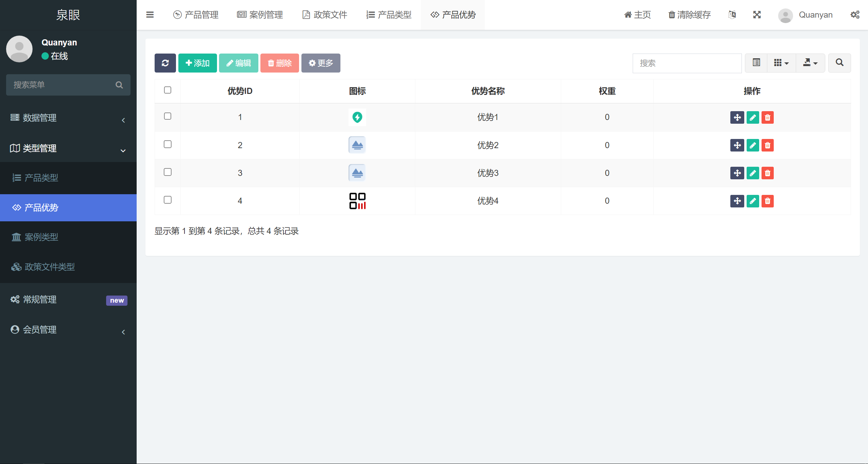This screenshot has width=868, height=464.
Task: Edit row 优势4 with pencil icon
Action: 753,201
